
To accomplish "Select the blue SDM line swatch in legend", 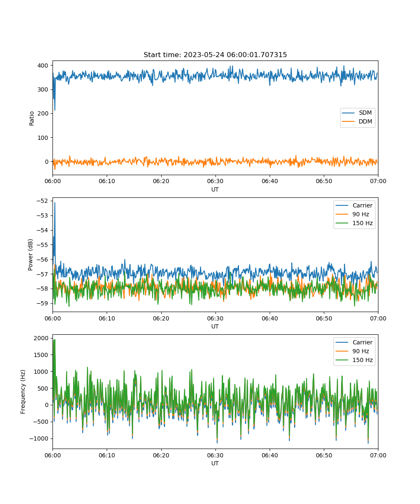I will coord(349,113).
